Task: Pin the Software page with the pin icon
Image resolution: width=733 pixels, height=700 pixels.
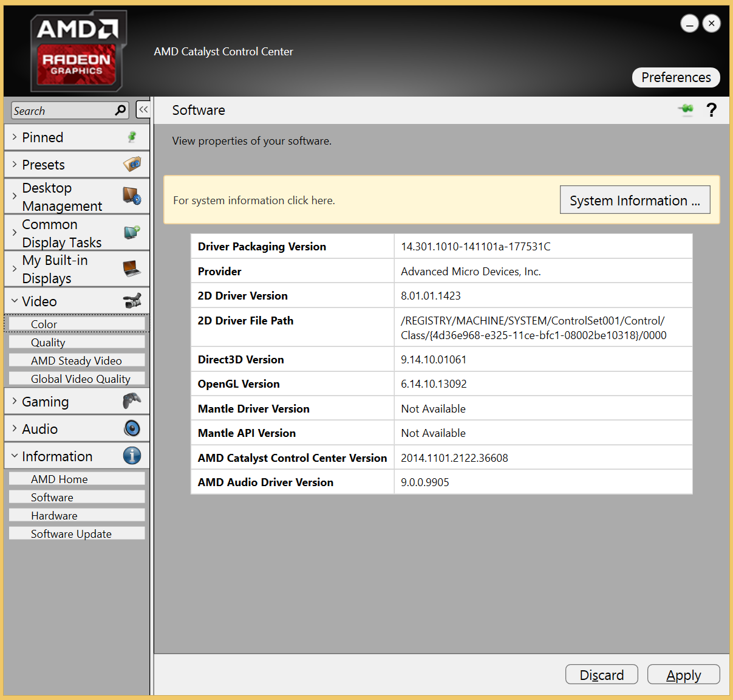Action: pyautogui.click(x=686, y=109)
